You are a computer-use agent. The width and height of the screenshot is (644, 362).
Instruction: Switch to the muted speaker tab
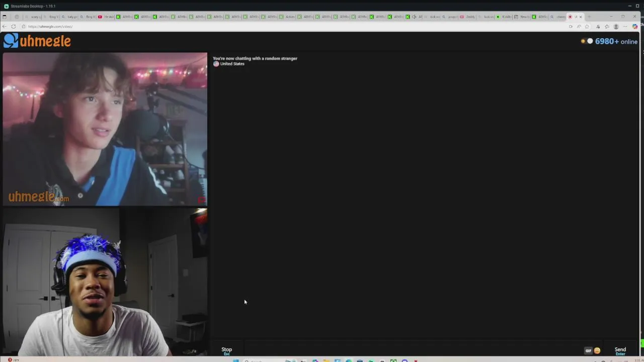[414, 17]
